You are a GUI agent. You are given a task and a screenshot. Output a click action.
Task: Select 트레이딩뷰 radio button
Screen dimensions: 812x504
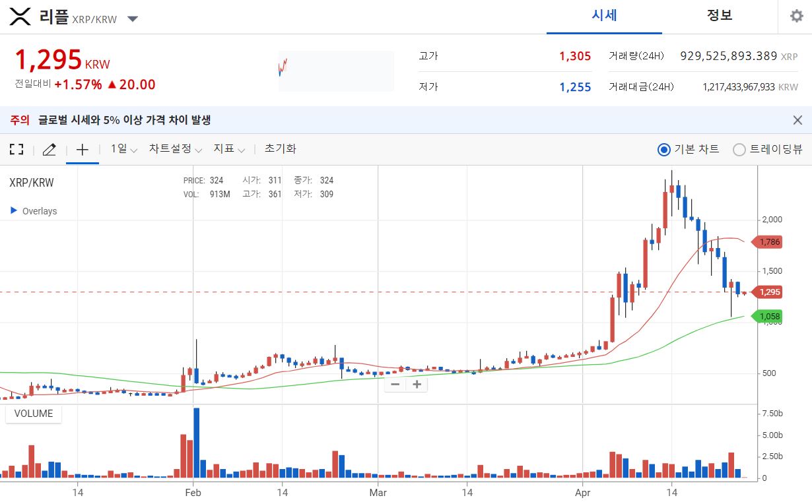(739, 150)
